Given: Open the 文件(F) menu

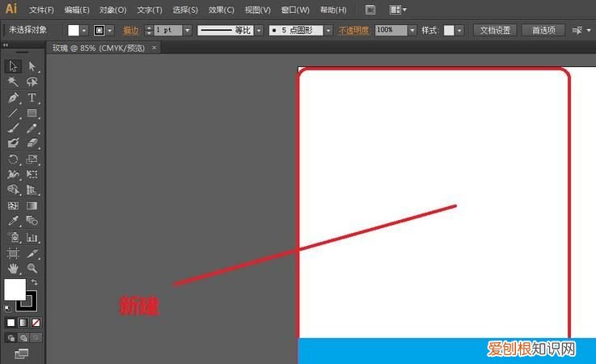Looking at the screenshot, I should [41, 11].
